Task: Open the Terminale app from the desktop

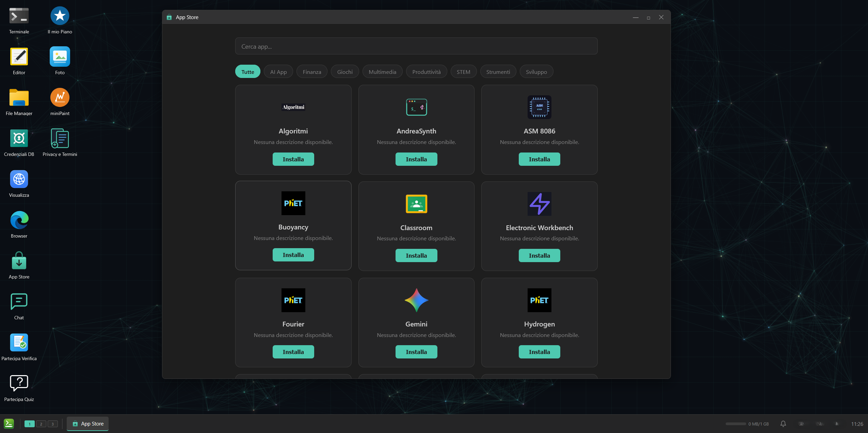Action: pos(19,15)
